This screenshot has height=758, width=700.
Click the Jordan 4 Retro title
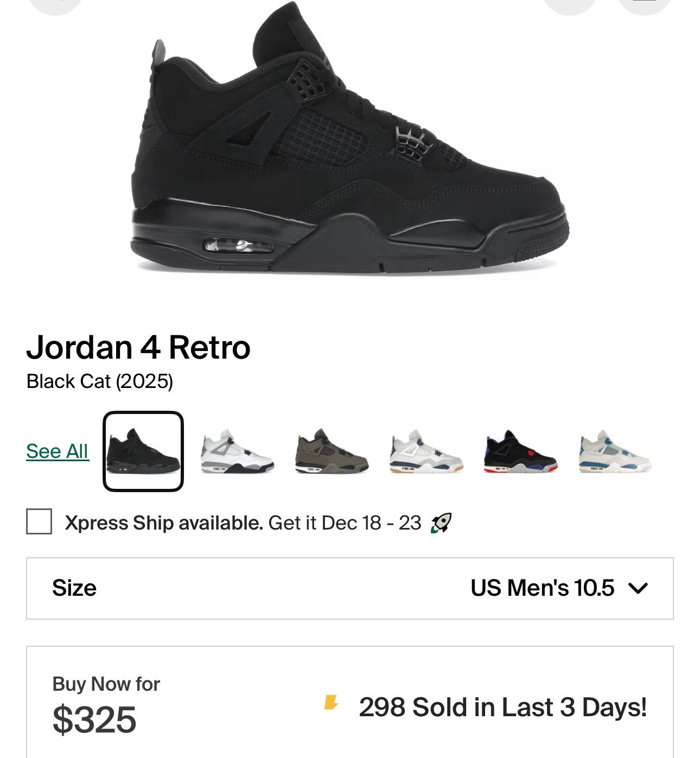[x=138, y=347]
